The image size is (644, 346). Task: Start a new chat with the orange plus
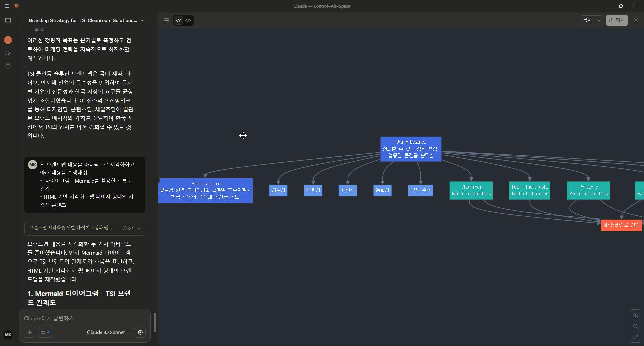(8, 40)
